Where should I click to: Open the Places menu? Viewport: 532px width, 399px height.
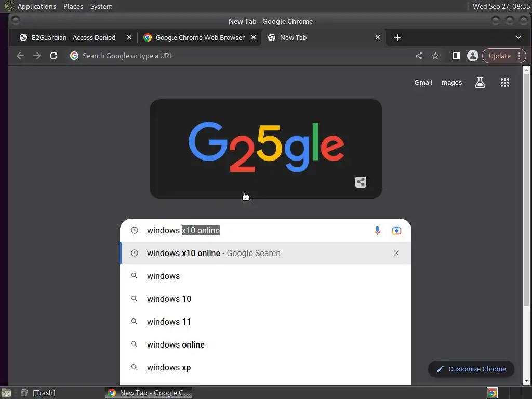pos(73,6)
